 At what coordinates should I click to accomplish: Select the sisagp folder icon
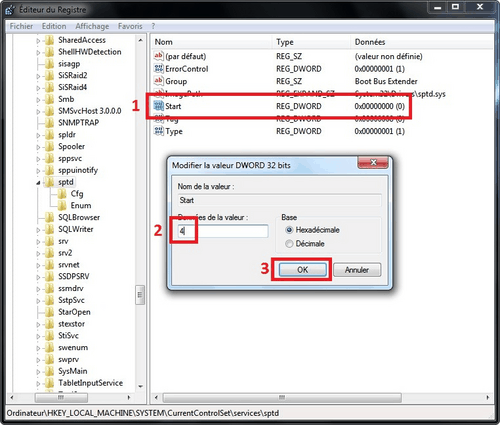click(49, 64)
